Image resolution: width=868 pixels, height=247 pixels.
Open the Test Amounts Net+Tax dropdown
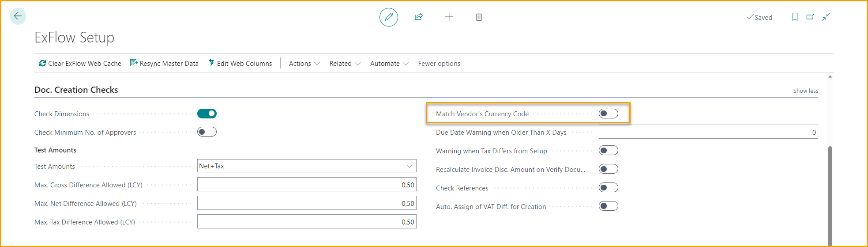(307, 166)
